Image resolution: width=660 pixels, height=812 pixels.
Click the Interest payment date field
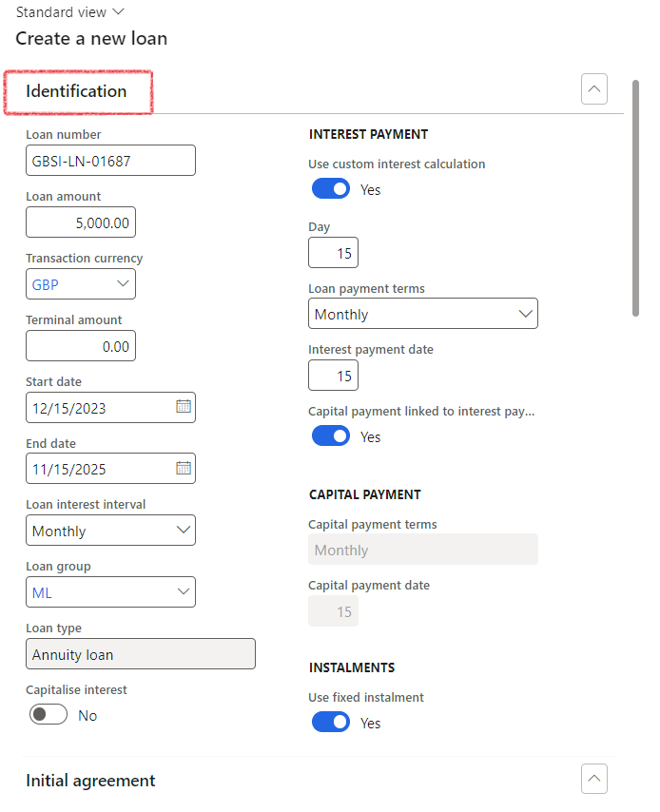(x=333, y=376)
